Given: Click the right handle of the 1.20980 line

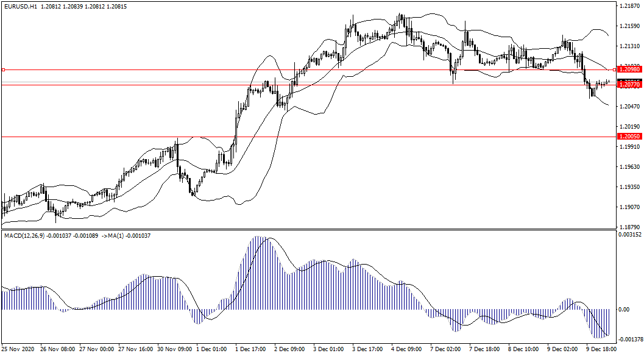Looking at the screenshot, I should [x=614, y=70].
